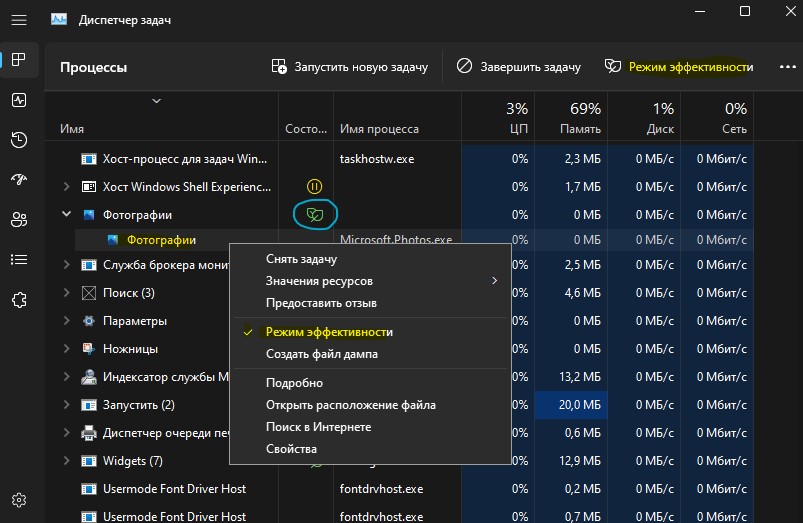
Task: Click the taskhostw host-process icon
Action: point(89,159)
